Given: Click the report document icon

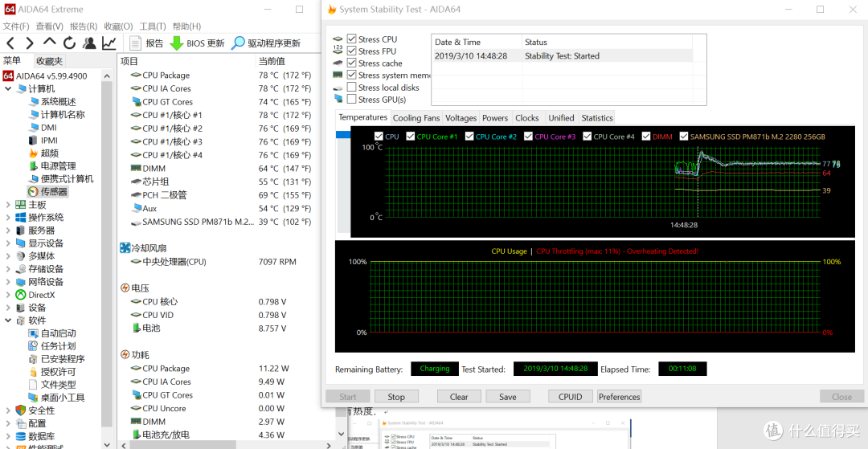Looking at the screenshot, I should coord(135,43).
